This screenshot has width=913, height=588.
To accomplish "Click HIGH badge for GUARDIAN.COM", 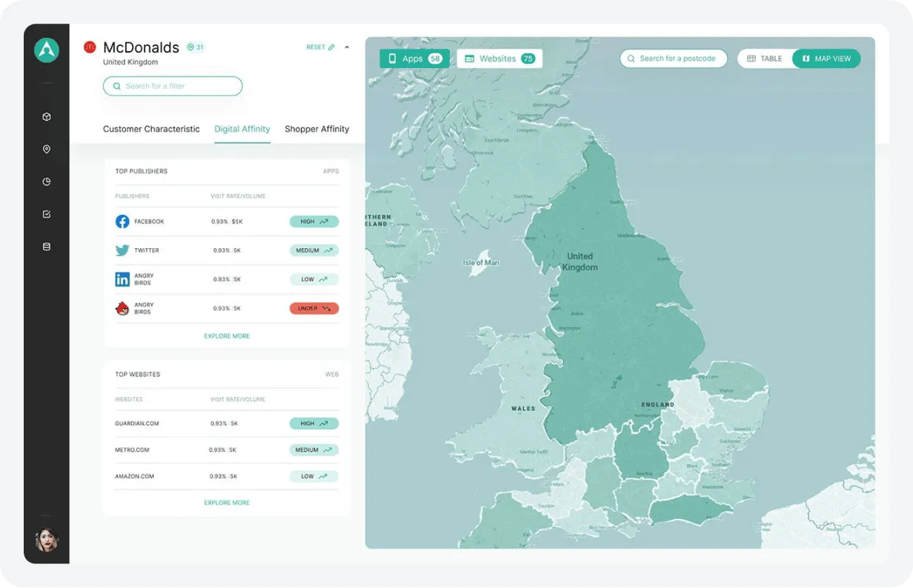I will (x=314, y=424).
